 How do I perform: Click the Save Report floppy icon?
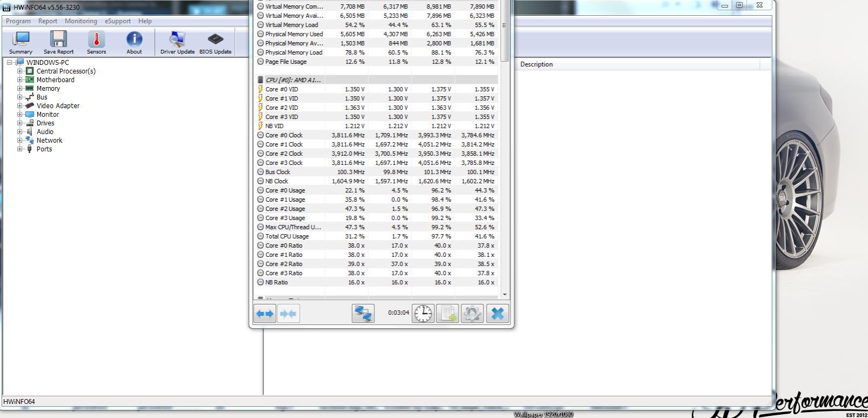coord(58,42)
